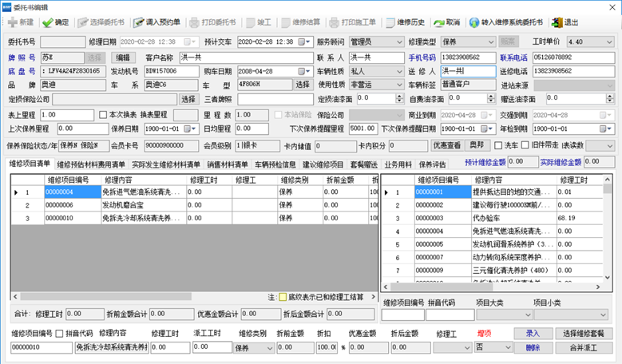Click the 选择维修套餐 button
This screenshot has width=622, height=364.
584,333
